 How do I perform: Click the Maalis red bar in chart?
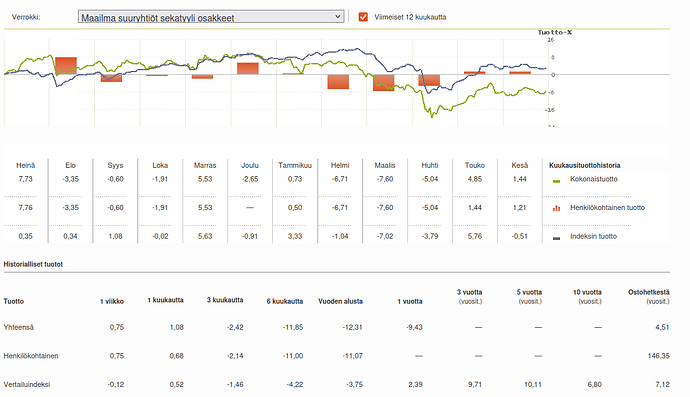point(383,83)
